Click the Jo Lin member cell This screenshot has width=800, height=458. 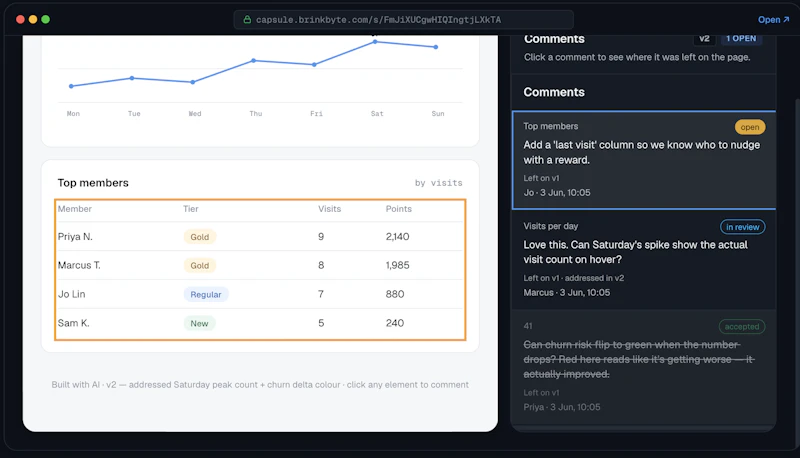point(71,294)
